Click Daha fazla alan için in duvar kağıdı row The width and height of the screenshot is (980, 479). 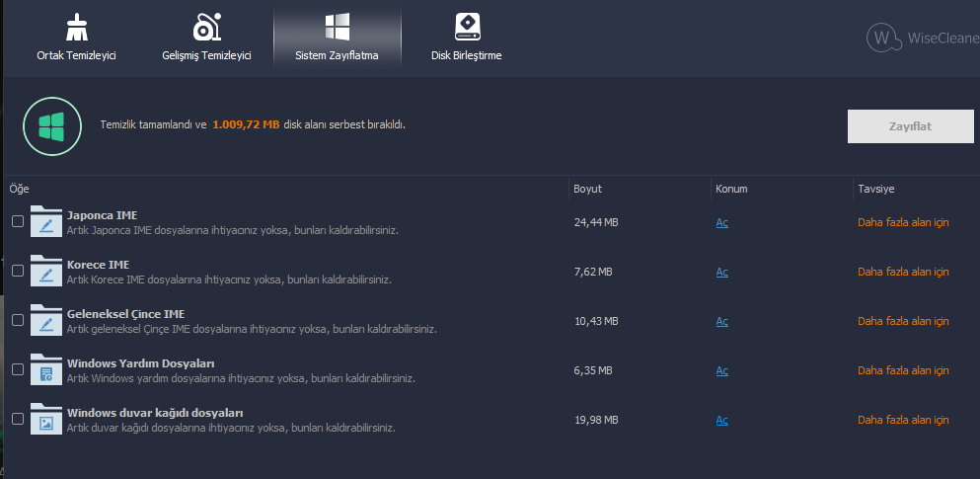point(903,420)
